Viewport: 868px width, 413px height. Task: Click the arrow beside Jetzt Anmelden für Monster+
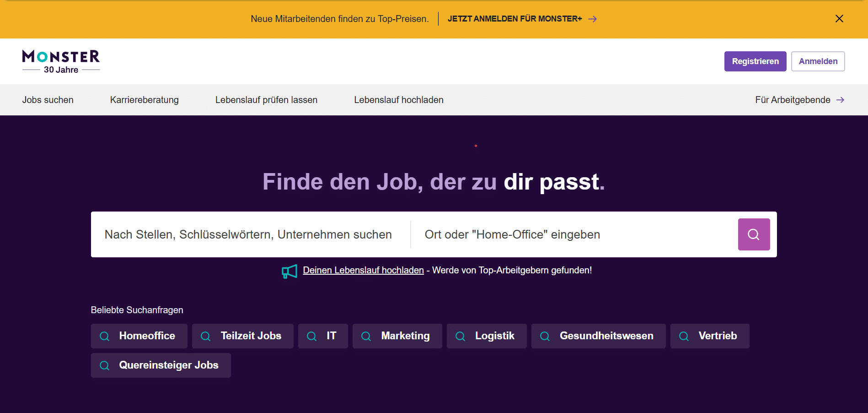(593, 19)
